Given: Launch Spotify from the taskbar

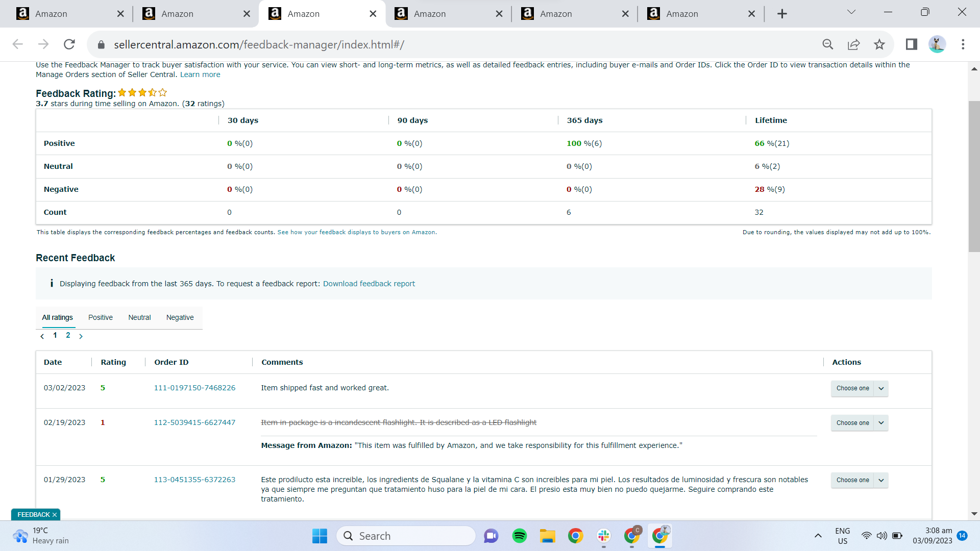Looking at the screenshot, I should click(x=520, y=536).
